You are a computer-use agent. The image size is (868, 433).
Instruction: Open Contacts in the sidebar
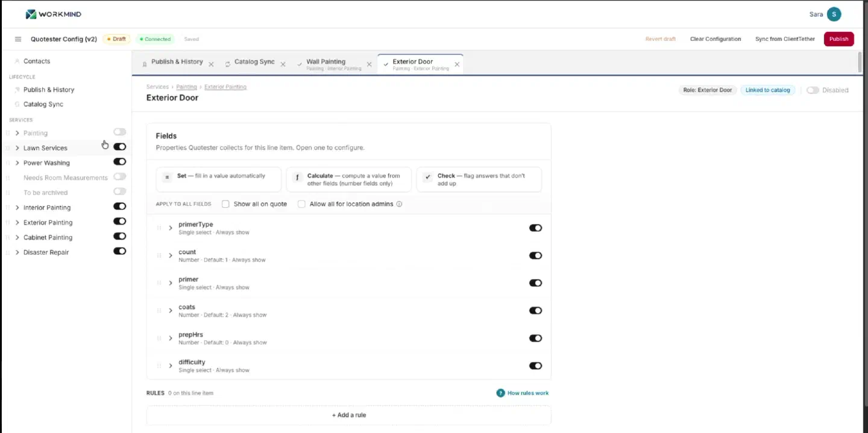(x=37, y=61)
